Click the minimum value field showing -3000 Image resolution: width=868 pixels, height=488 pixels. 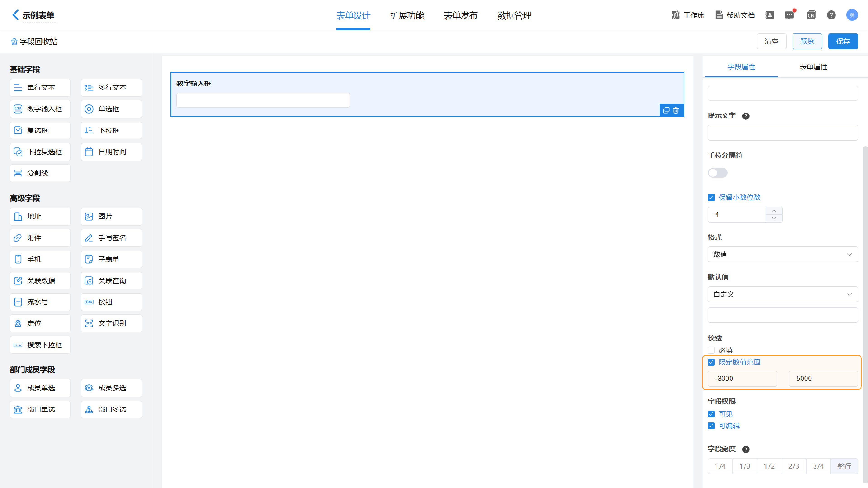coord(742,379)
